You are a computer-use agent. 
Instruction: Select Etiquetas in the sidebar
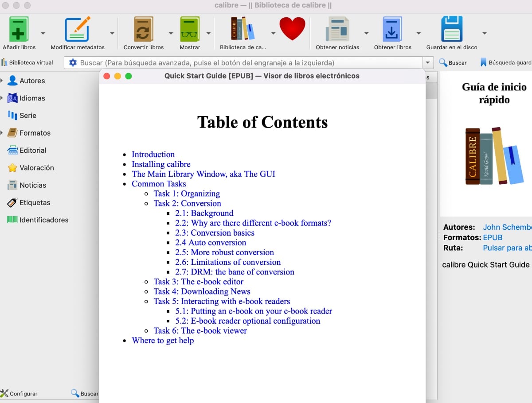[x=35, y=202]
